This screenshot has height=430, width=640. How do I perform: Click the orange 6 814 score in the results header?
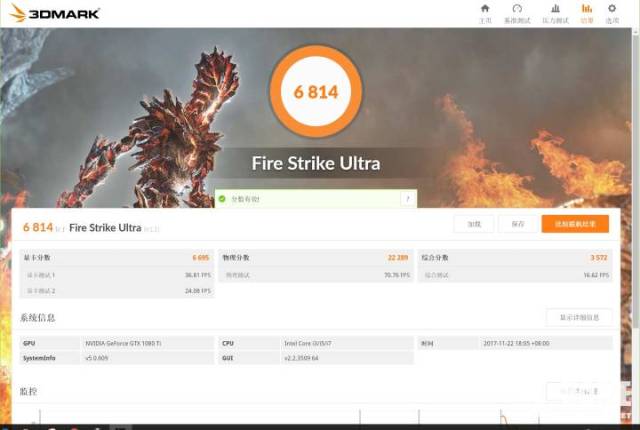point(38,227)
